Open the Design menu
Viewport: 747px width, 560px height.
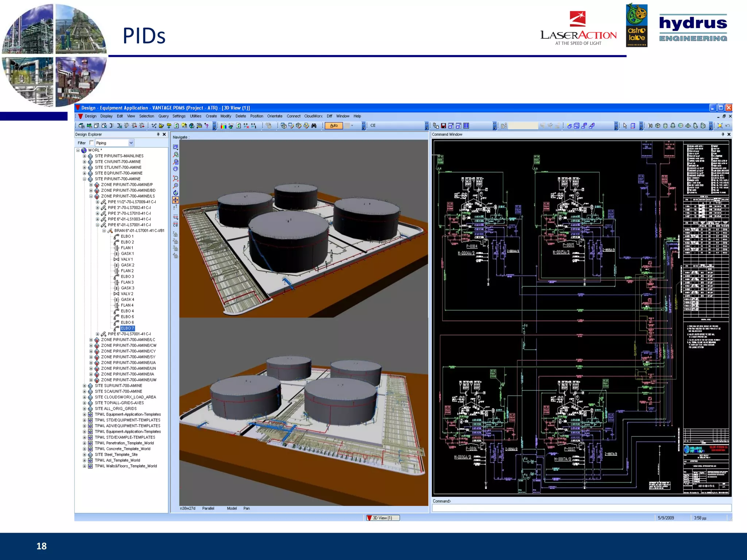coord(90,116)
